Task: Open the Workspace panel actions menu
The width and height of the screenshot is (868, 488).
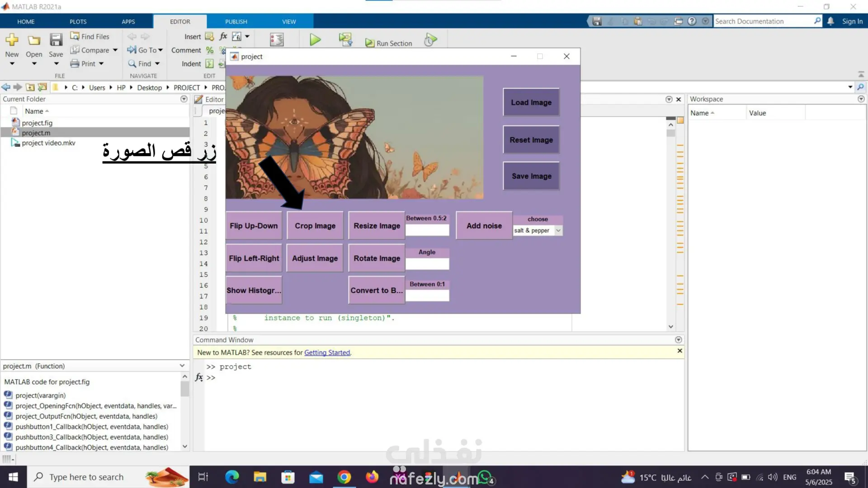Action: click(x=861, y=99)
